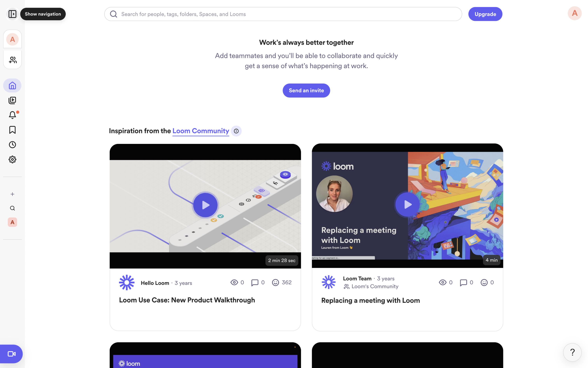Click the views eye icon on New Product Walkthrough
Screen dimensions: 588x368
[234, 282]
